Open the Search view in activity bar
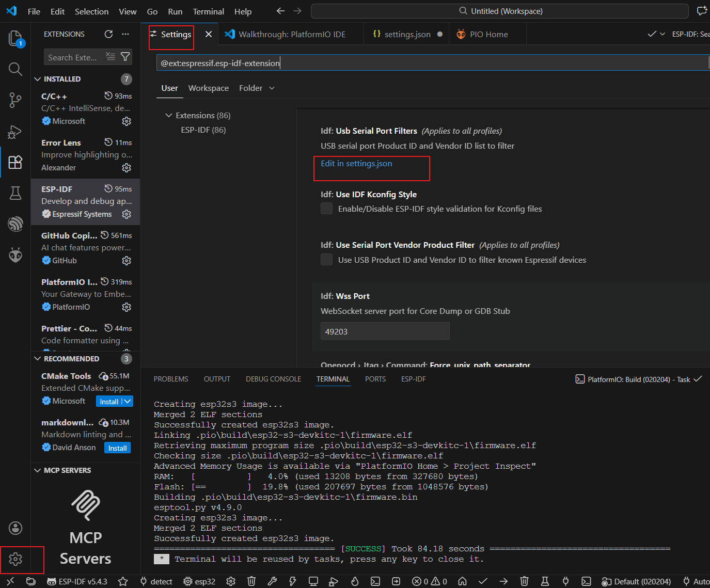Image resolution: width=710 pixels, height=588 pixels. point(15,69)
